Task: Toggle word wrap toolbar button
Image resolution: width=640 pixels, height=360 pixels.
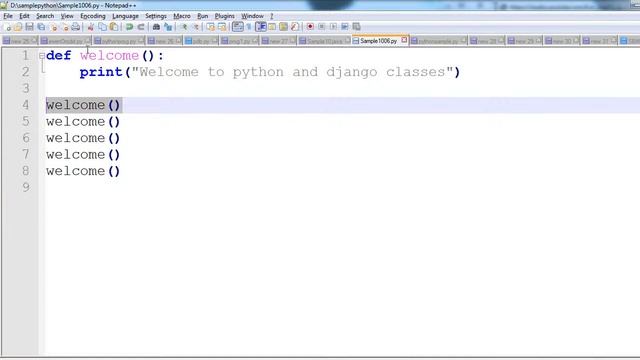Action: 238,27
